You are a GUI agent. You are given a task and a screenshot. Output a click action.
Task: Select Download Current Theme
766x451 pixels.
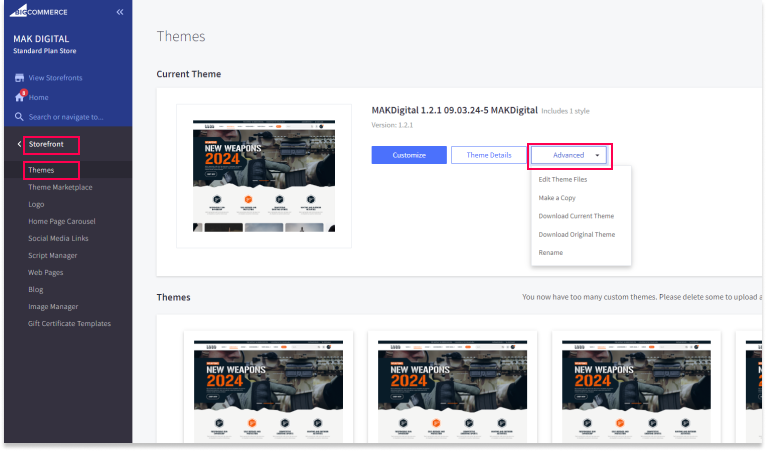tap(576, 216)
